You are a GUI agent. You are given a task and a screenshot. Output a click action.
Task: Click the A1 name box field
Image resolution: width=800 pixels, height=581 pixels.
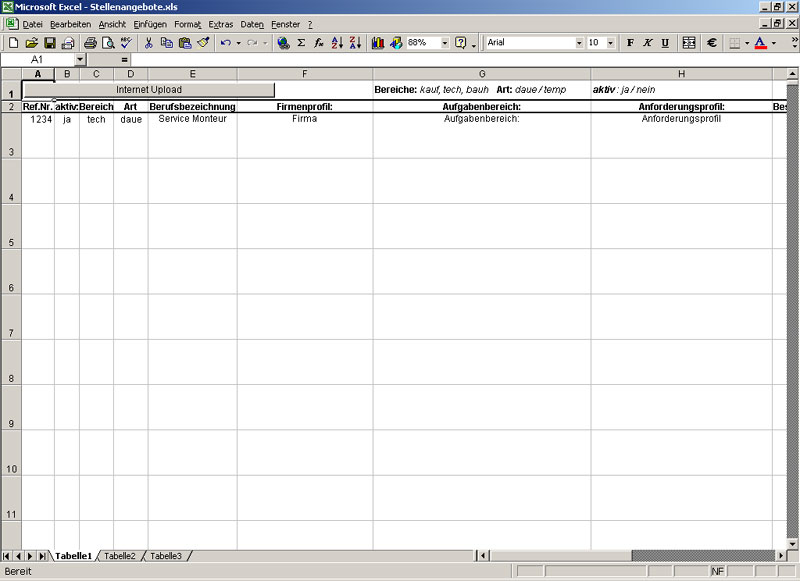coord(38,60)
